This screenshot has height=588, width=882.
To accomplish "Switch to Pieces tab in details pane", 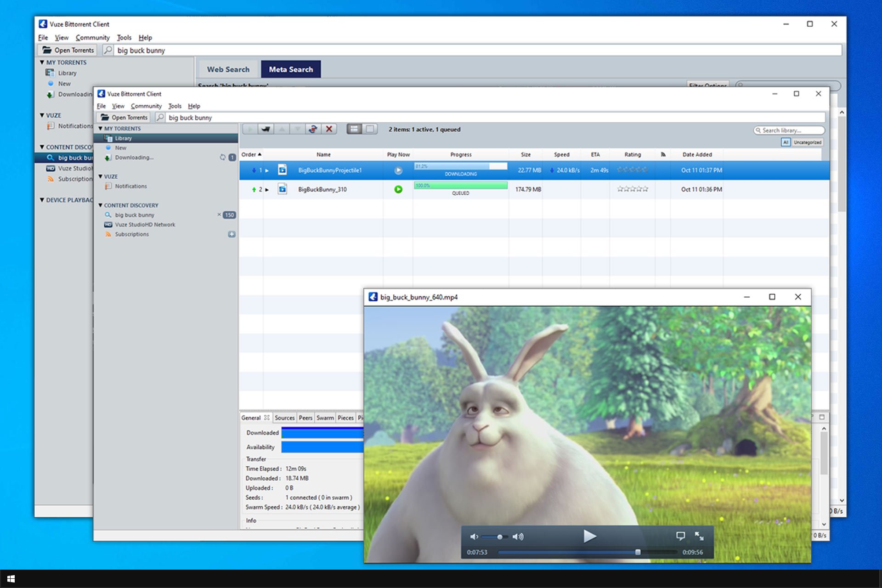I will pyautogui.click(x=345, y=418).
